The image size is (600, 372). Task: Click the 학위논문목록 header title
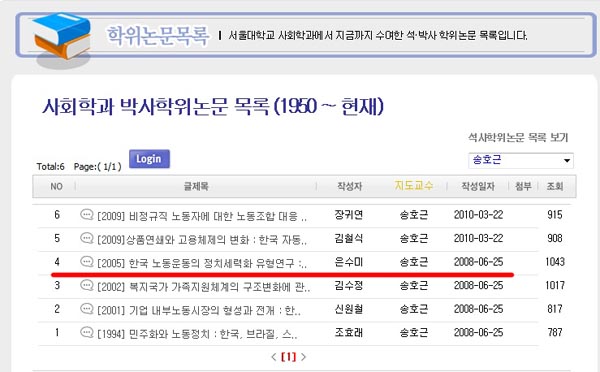coord(158,36)
